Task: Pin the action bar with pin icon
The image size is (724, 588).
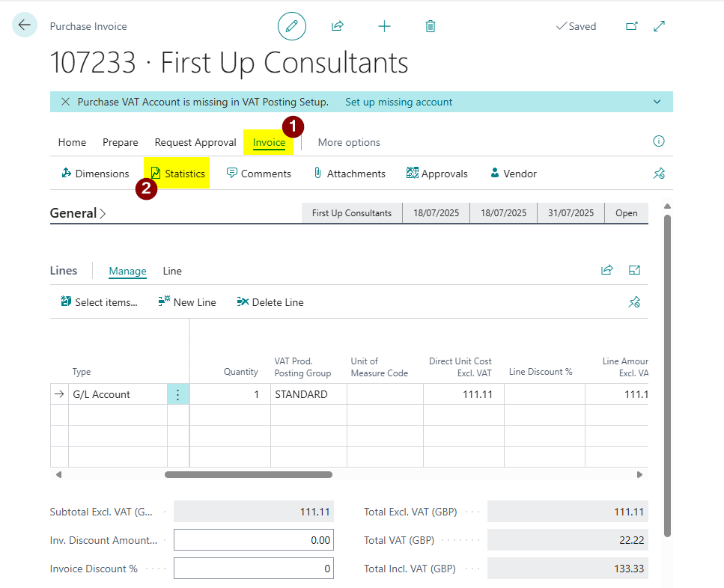Action: coord(659,174)
